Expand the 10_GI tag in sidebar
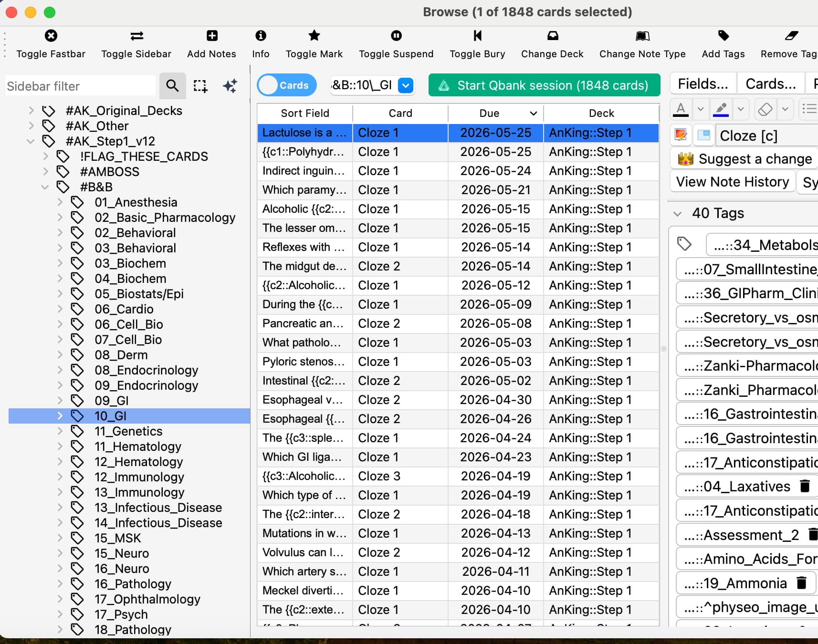Viewport: 818px width, 644px height. (x=60, y=416)
